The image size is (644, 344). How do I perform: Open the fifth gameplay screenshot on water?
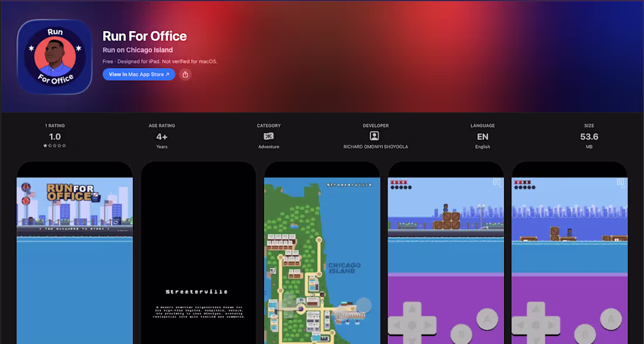(570, 253)
